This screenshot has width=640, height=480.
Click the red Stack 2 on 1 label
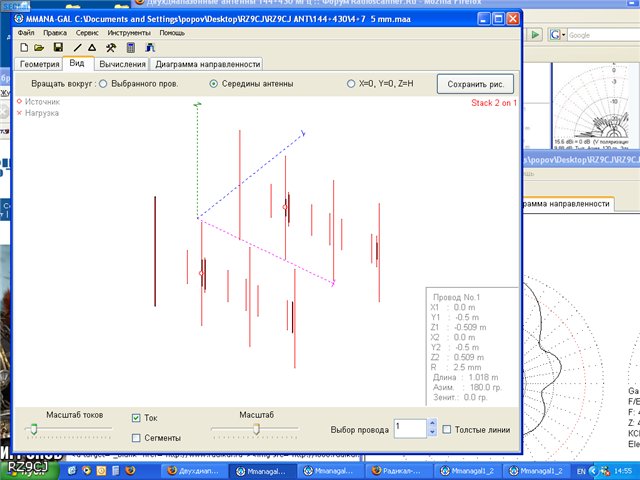(x=494, y=103)
